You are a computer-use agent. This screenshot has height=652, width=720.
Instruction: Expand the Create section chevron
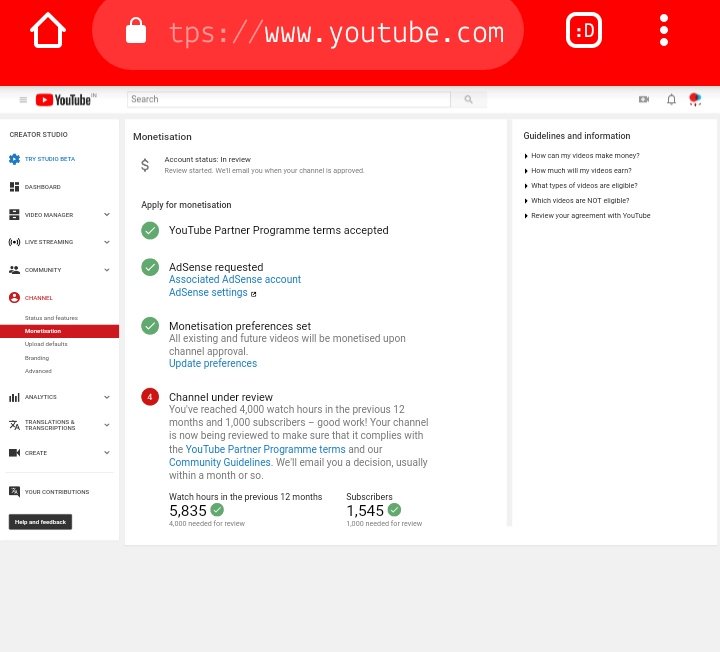coord(107,453)
